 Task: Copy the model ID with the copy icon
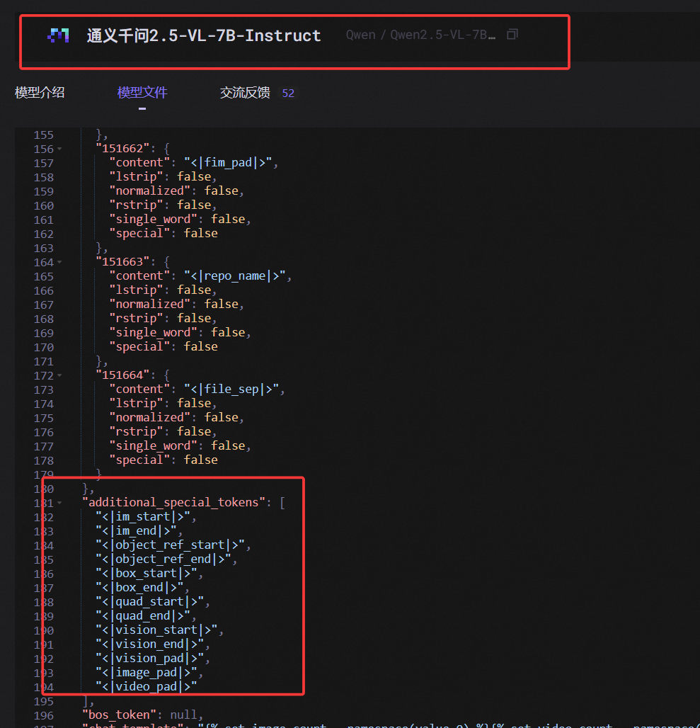click(512, 35)
